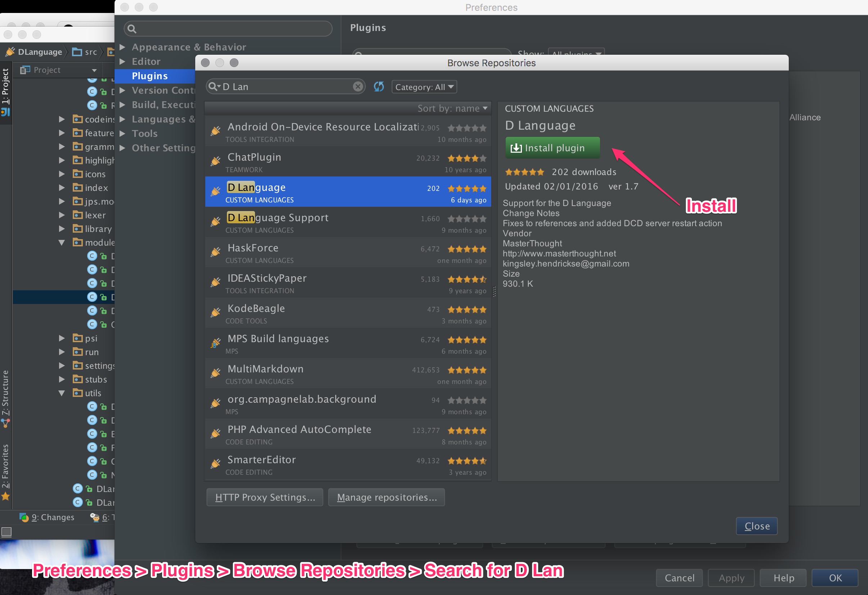Select run folder in project tree
868x595 pixels.
click(x=86, y=352)
